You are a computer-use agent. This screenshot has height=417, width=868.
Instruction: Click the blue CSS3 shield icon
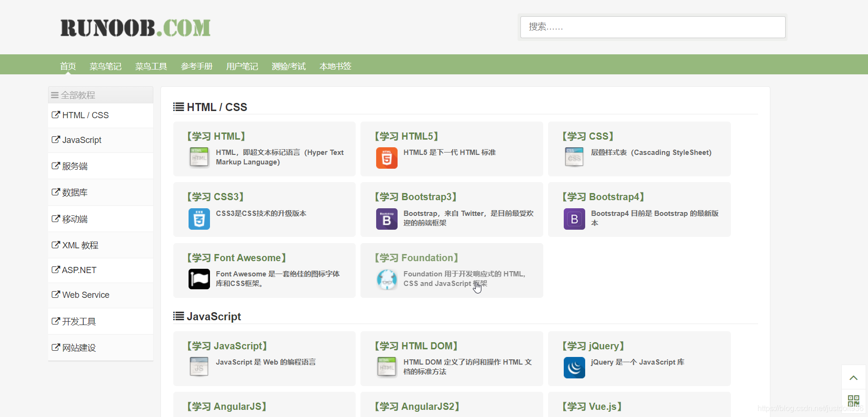click(x=199, y=219)
